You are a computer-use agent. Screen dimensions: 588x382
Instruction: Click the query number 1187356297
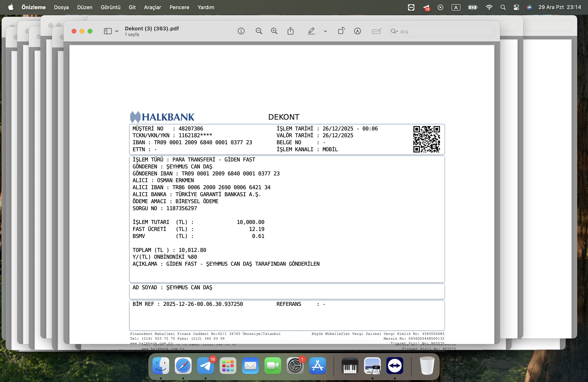pos(182,208)
